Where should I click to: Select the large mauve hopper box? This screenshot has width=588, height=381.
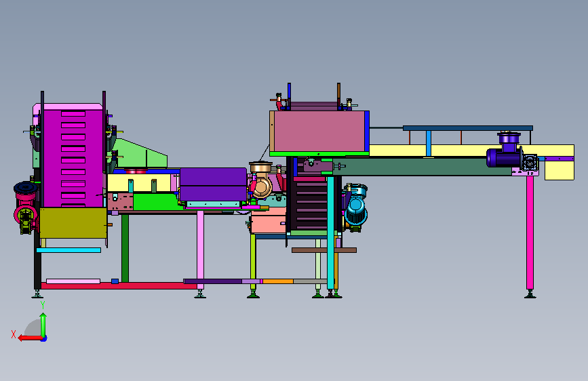click(319, 132)
